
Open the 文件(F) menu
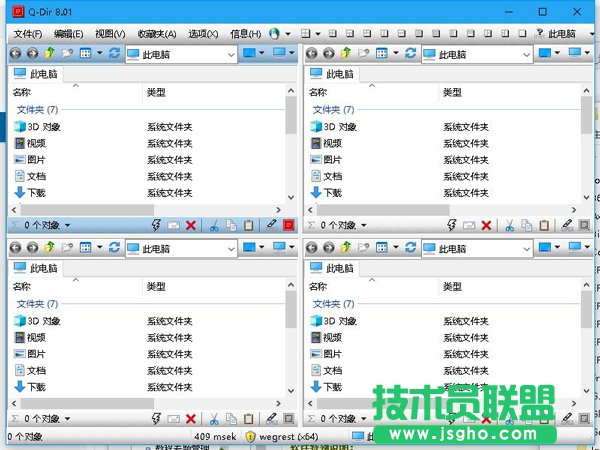pyautogui.click(x=27, y=33)
